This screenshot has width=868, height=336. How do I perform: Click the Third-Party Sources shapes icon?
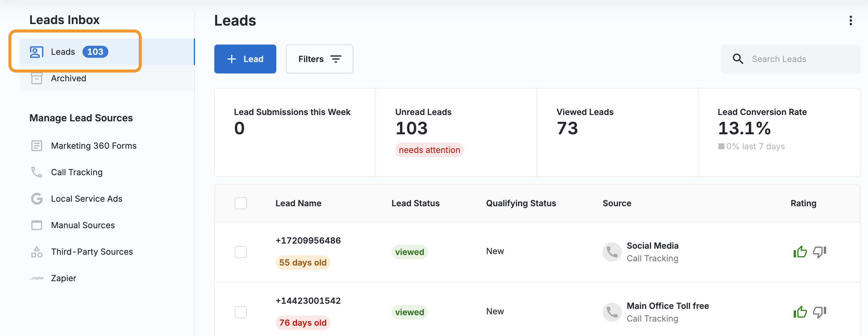tap(36, 252)
